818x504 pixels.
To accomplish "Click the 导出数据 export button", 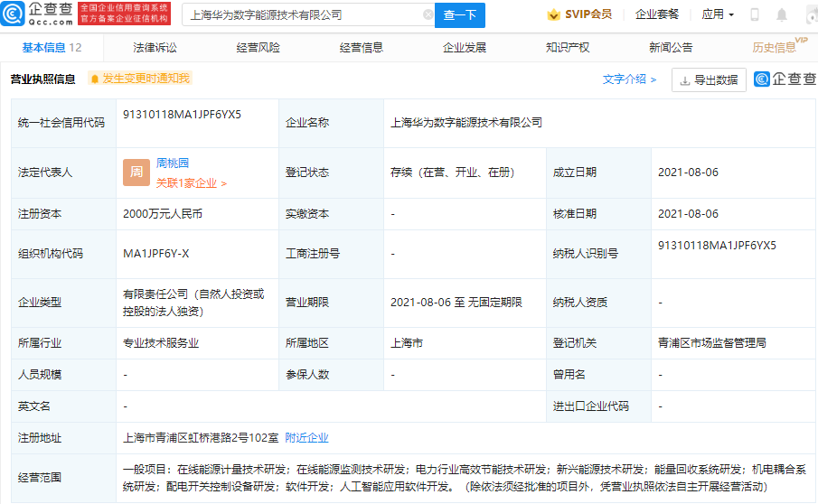I will pyautogui.click(x=709, y=79).
